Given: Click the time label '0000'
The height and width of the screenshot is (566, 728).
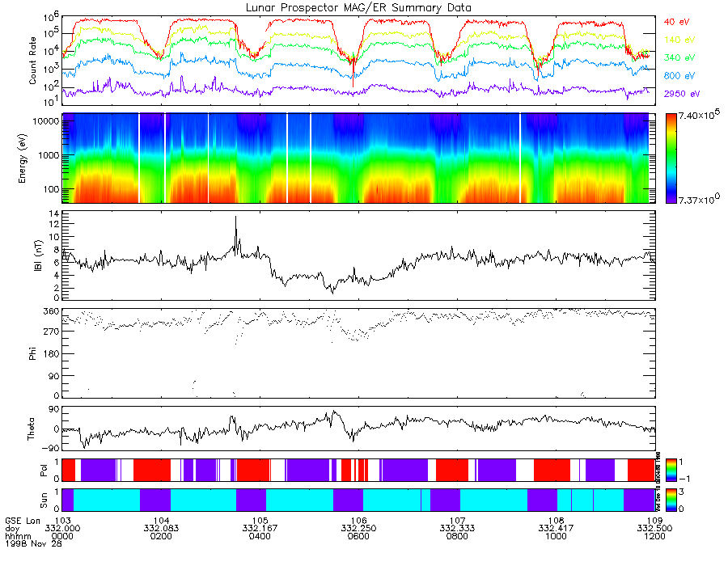Looking at the screenshot, I should point(62,536).
